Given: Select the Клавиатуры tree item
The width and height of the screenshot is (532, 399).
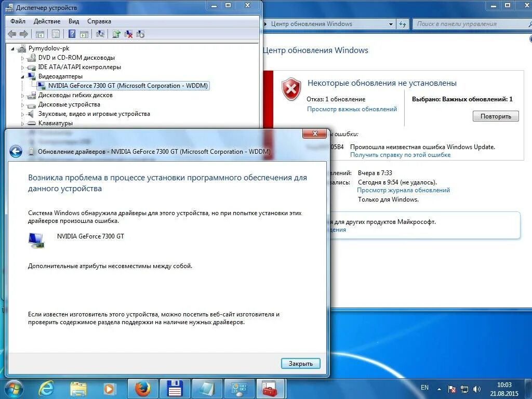Looking at the screenshot, I should coord(55,123).
